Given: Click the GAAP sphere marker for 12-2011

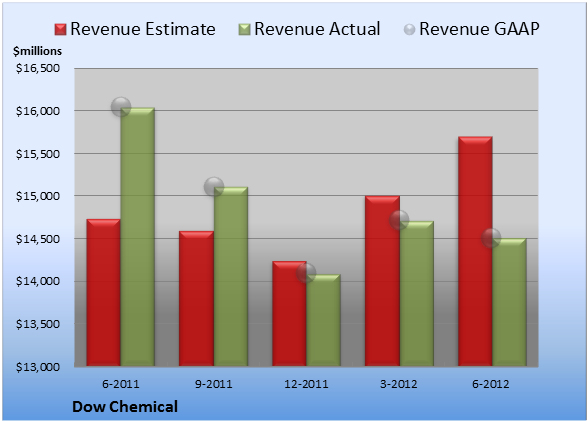Looking at the screenshot, I should coord(306,273).
